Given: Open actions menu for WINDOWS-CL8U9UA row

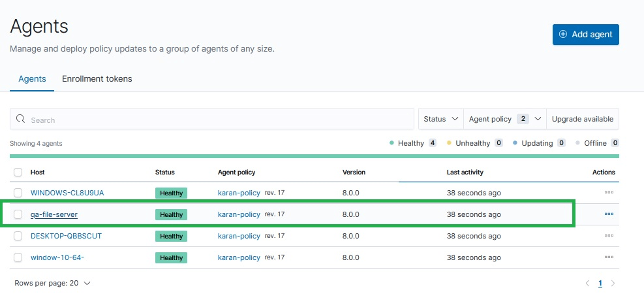Looking at the screenshot, I should (609, 192).
